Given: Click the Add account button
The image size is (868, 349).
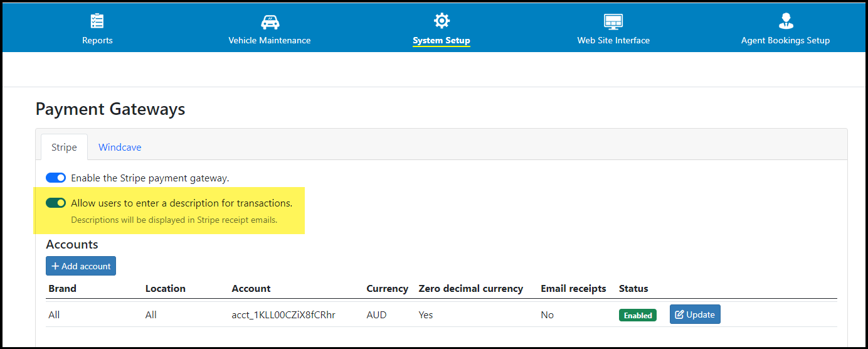Looking at the screenshot, I should [81, 266].
